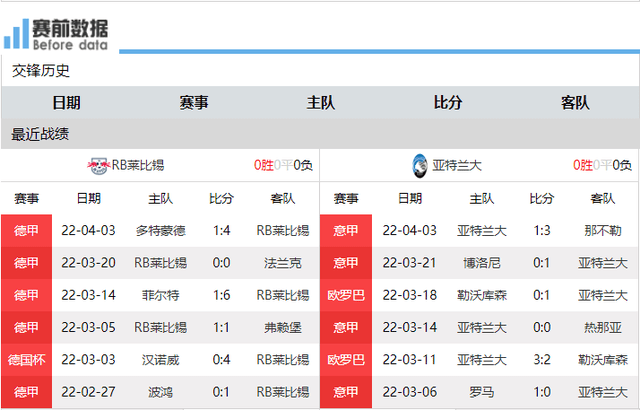Screen dimensions: 640x410
Task: Click away team 弗赖堡
Action: coord(282,328)
